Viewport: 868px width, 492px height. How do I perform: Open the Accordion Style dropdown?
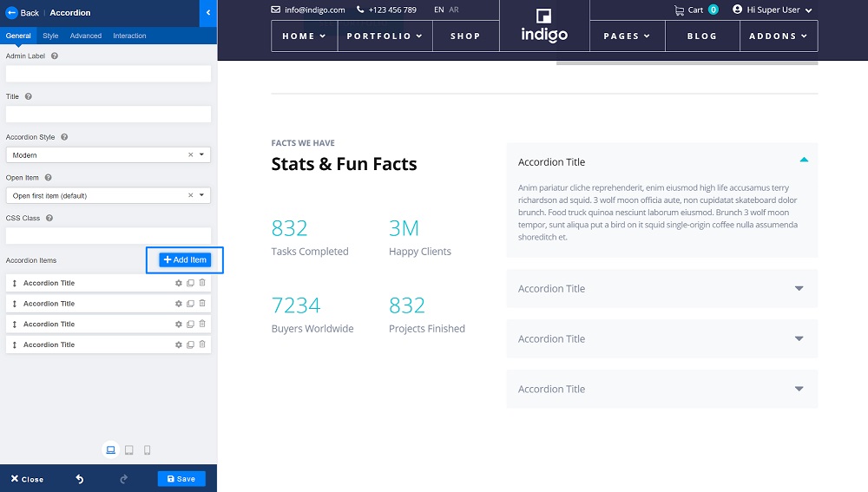[201, 155]
